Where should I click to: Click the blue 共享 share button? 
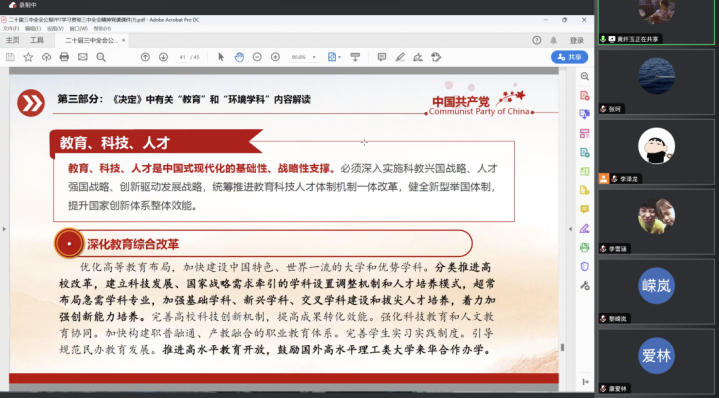tap(570, 57)
